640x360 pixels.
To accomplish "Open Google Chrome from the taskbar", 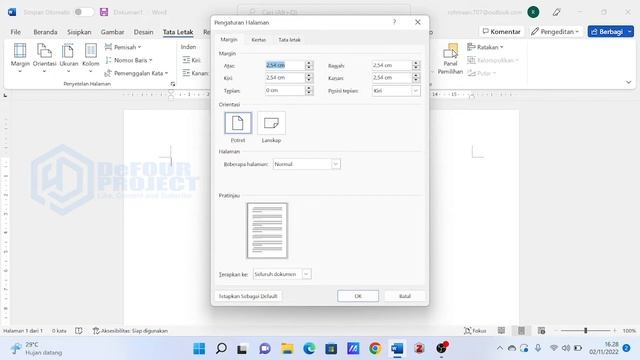I will [x=375, y=349].
